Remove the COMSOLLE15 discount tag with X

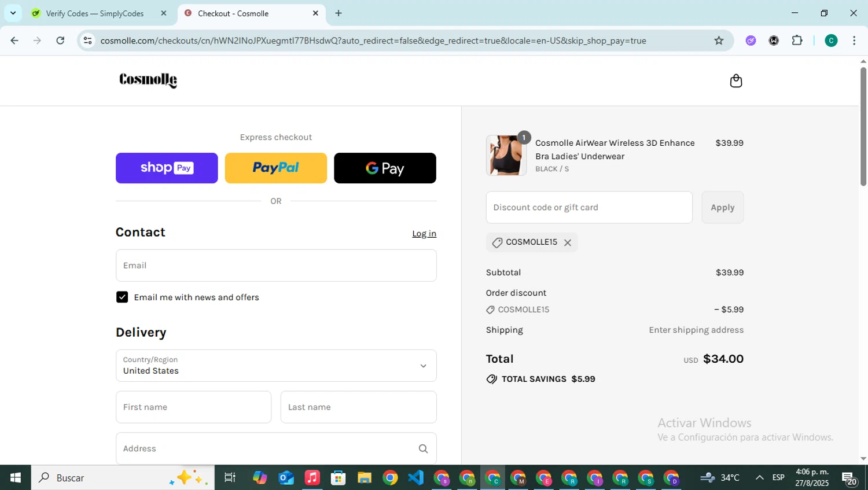[x=568, y=242]
